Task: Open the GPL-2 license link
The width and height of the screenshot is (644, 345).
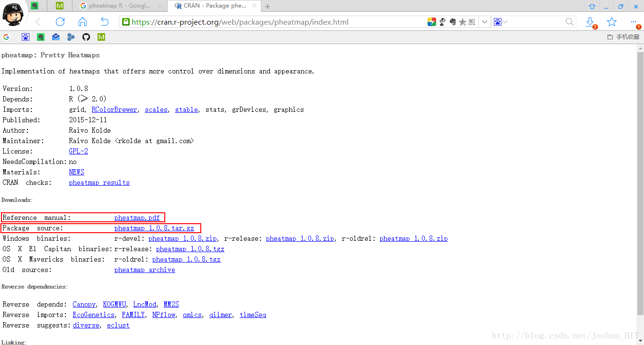Action: click(x=79, y=151)
